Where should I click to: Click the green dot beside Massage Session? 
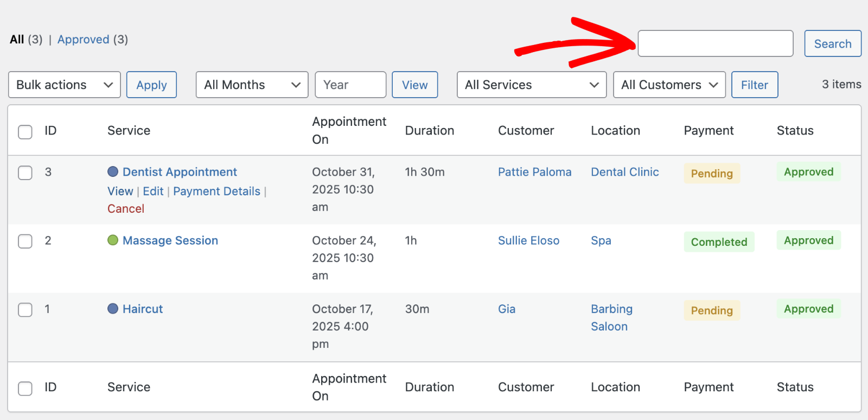(x=113, y=240)
